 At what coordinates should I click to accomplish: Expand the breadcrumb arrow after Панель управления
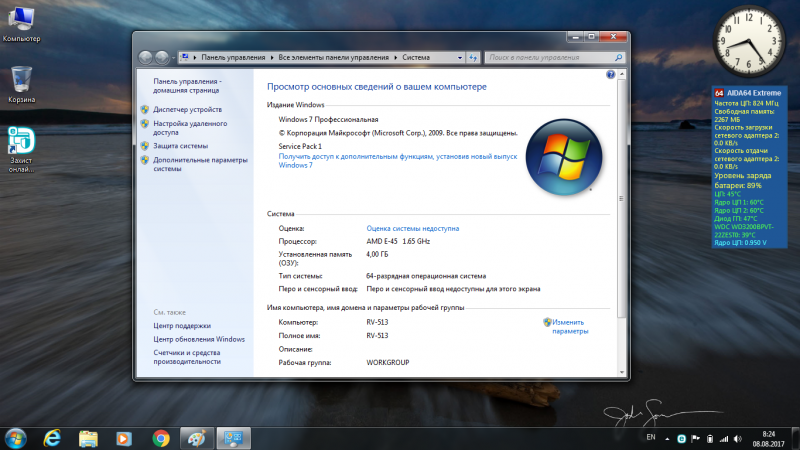point(271,57)
